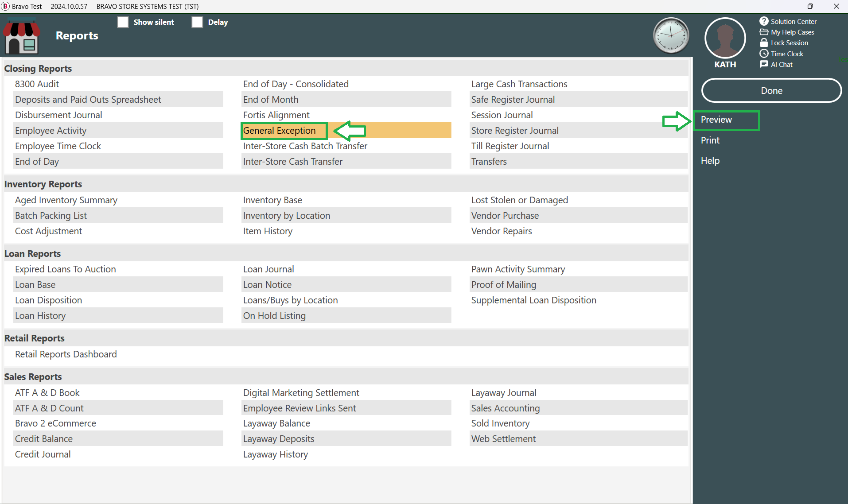Viewport: 848px width, 504px height.
Task: Open the analog clock icon
Action: 671,35
